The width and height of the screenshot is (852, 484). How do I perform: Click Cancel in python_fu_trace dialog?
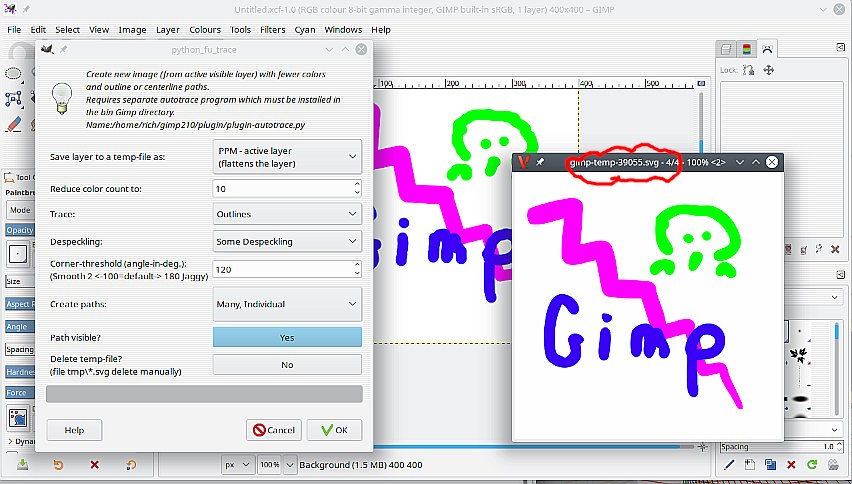(x=274, y=430)
